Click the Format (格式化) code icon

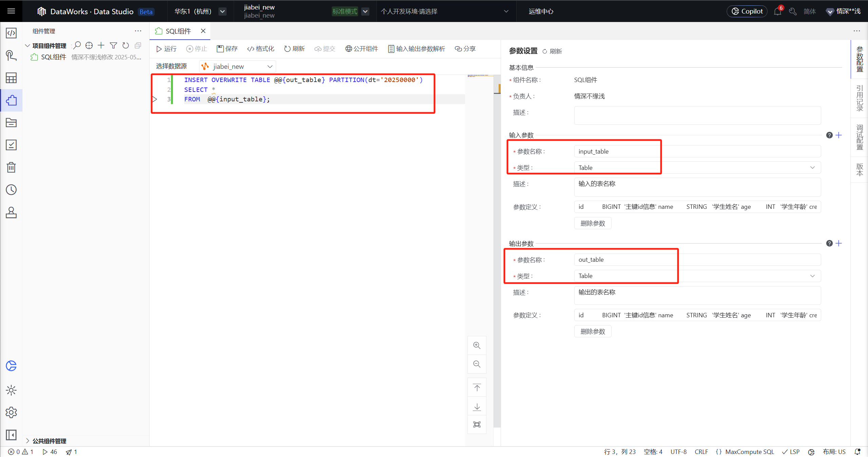coord(251,49)
